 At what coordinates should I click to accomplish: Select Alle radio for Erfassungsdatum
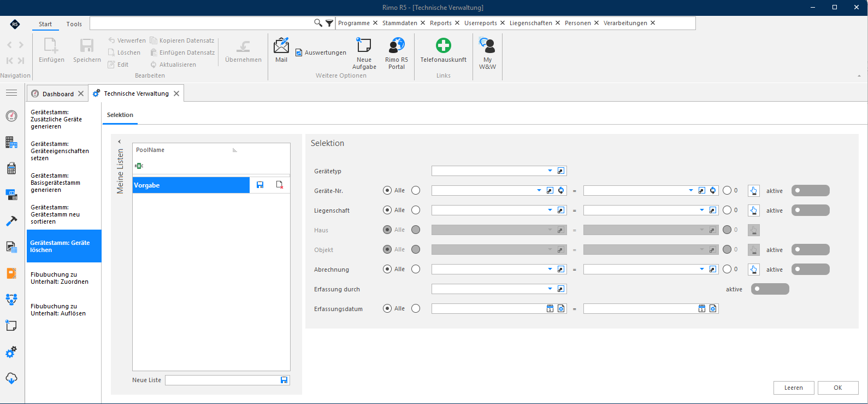point(387,309)
